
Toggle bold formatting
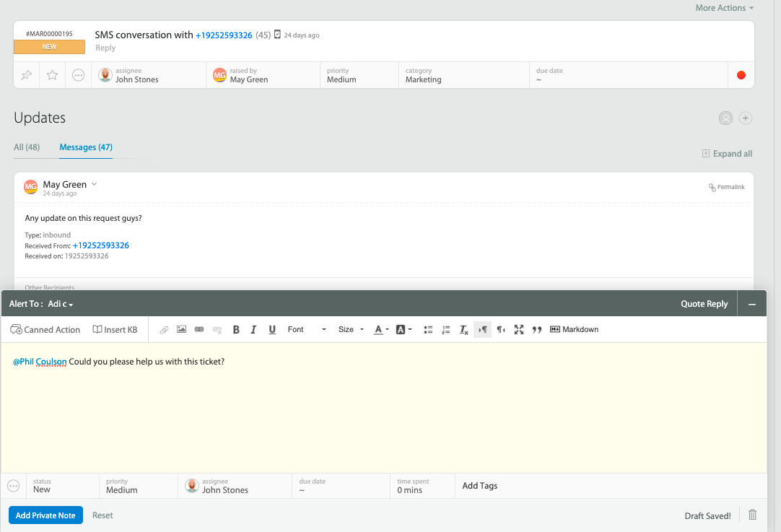[x=236, y=329]
